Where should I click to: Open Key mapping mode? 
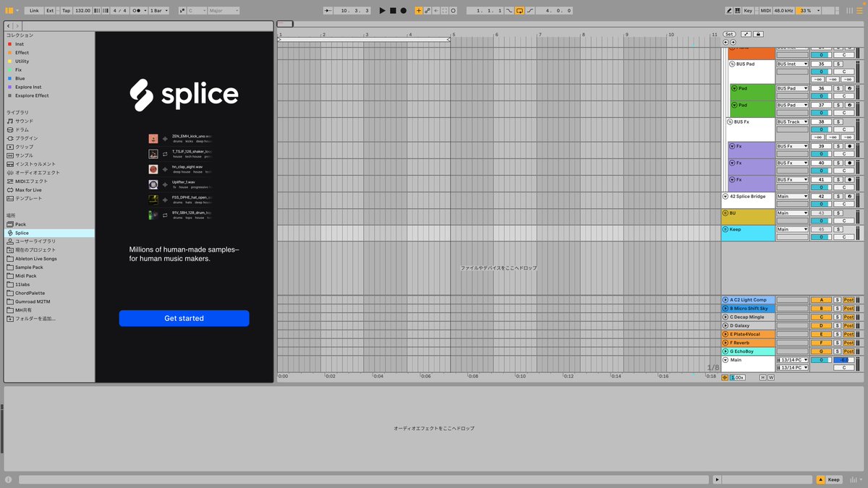(x=748, y=11)
